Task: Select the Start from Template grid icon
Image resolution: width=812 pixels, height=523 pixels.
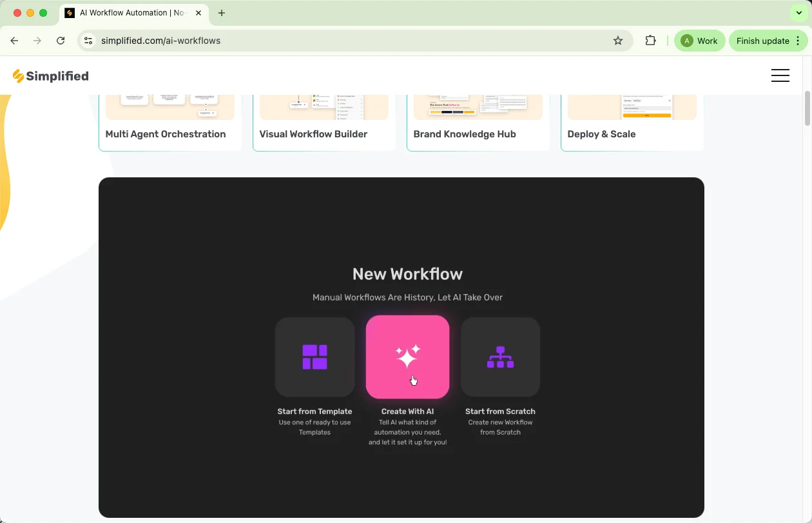Action: click(314, 357)
